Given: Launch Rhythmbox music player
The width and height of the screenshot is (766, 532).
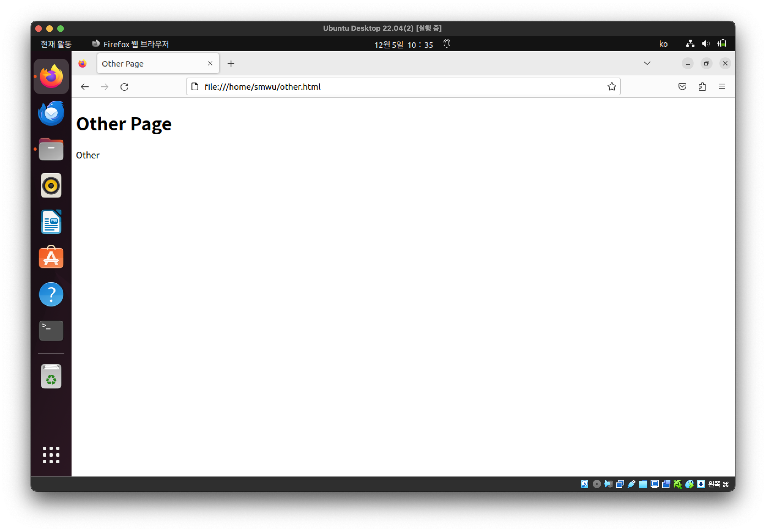Looking at the screenshot, I should coord(51,185).
